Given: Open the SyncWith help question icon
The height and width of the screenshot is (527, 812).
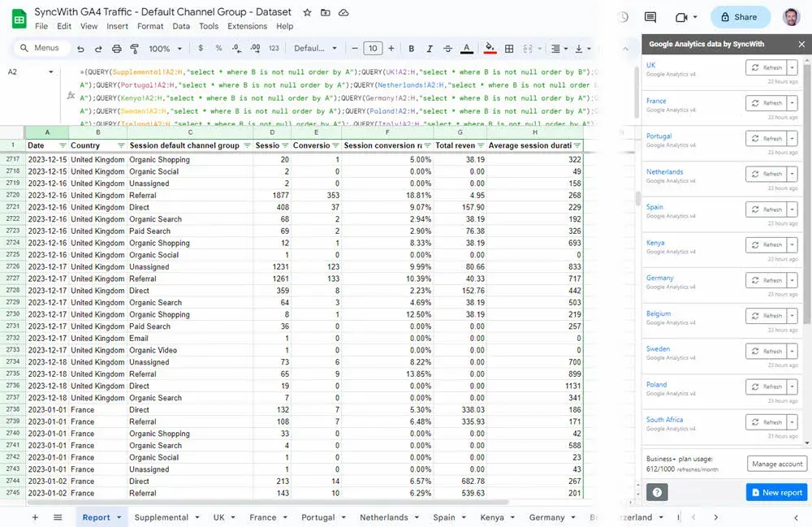Looking at the screenshot, I should click(657, 492).
